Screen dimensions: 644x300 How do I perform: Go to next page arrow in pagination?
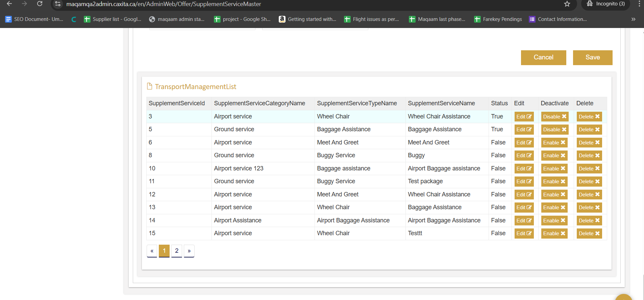tap(189, 251)
